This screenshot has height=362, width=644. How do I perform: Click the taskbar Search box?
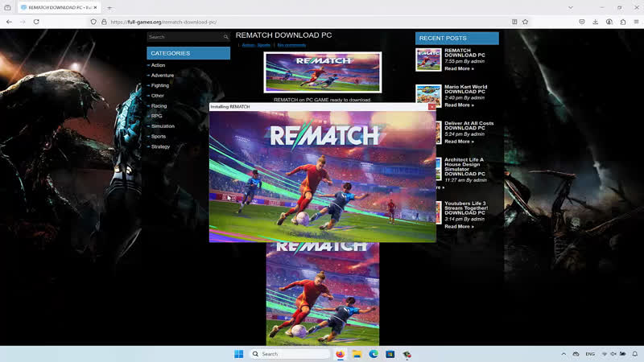pos(290,354)
